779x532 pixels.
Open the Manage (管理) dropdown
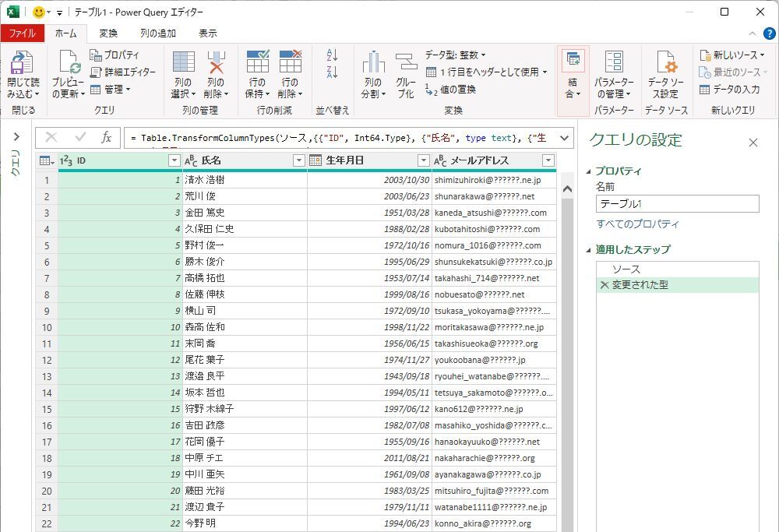coord(111,90)
